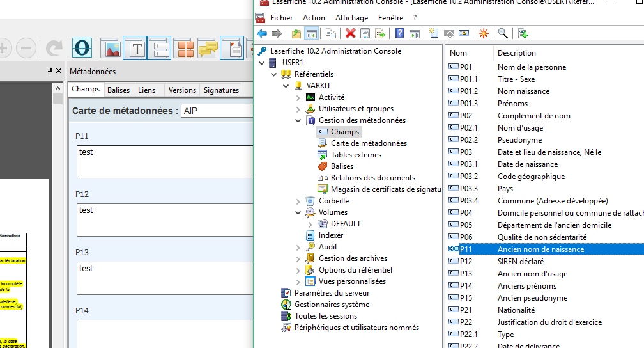Screen dimensions: 644x348
Task: Click the New field icon with sparkle
Action: (x=434, y=34)
